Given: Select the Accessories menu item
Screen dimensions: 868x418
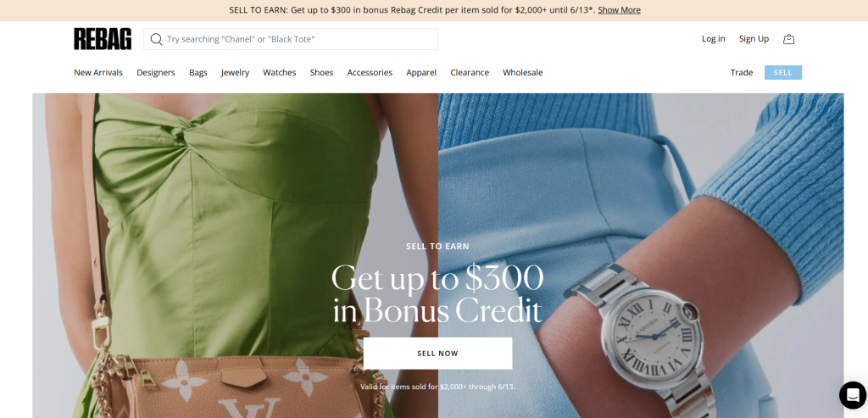Looking at the screenshot, I should pyautogui.click(x=370, y=73).
